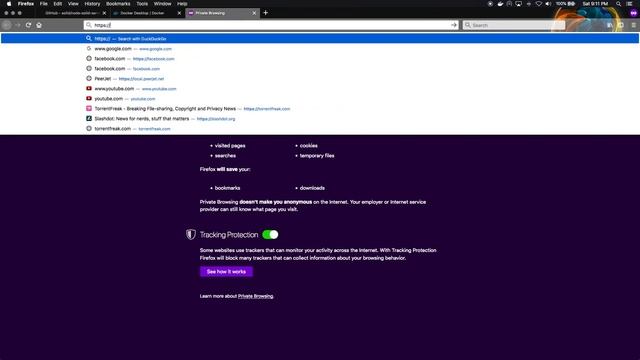Switch to the GitHub tab

click(x=72, y=13)
